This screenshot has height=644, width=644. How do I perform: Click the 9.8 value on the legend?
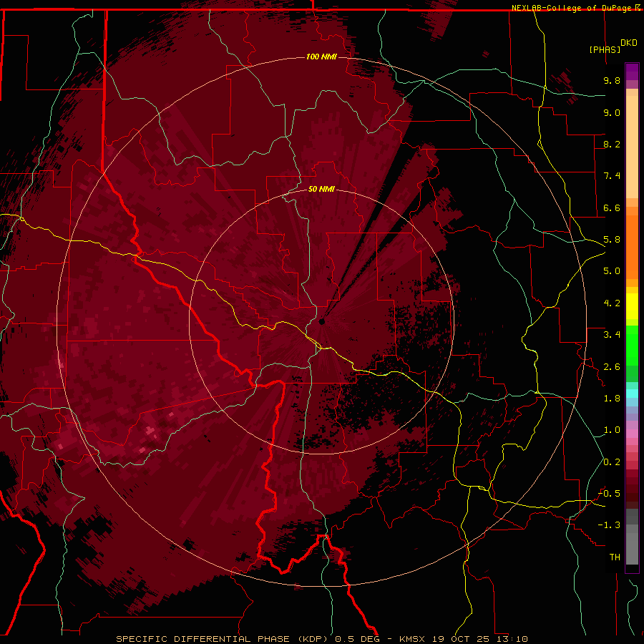[x=612, y=80]
